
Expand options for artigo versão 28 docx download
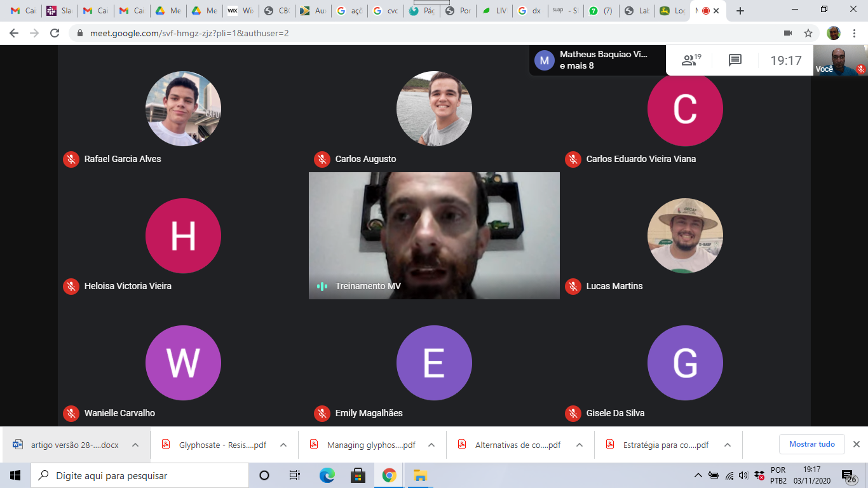135,445
